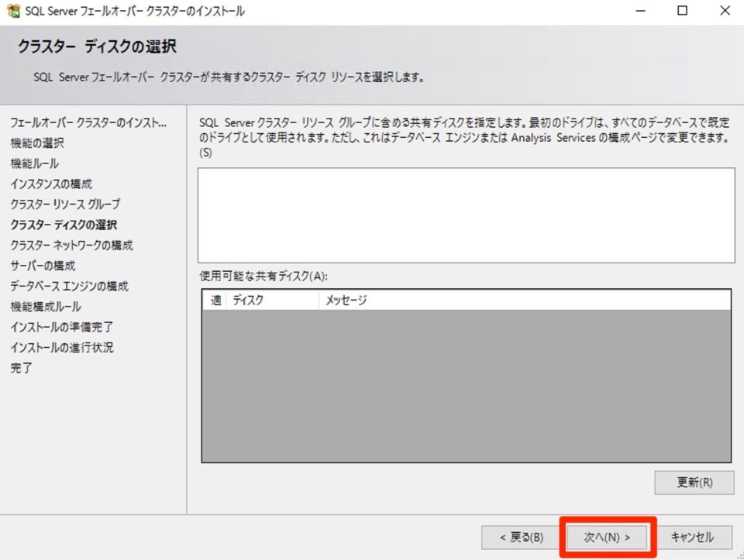Maximize the installer window
Screen dimensions: 744x560
point(682,10)
